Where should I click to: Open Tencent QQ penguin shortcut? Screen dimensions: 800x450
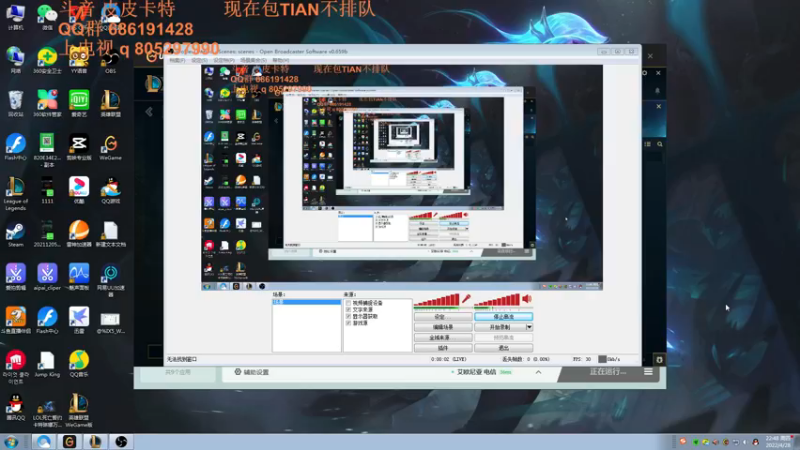click(x=15, y=407)
